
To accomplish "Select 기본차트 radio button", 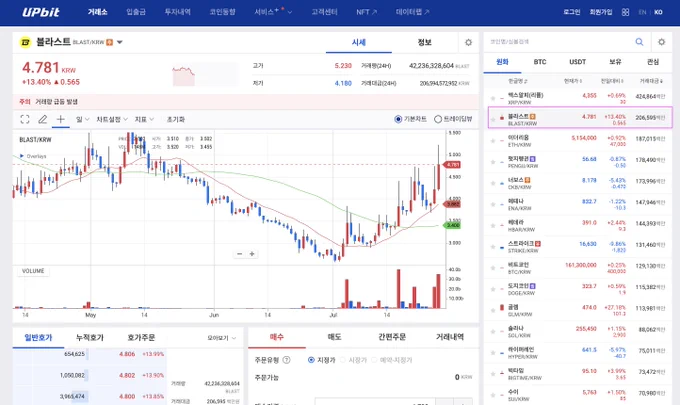I will click(398, 119).
